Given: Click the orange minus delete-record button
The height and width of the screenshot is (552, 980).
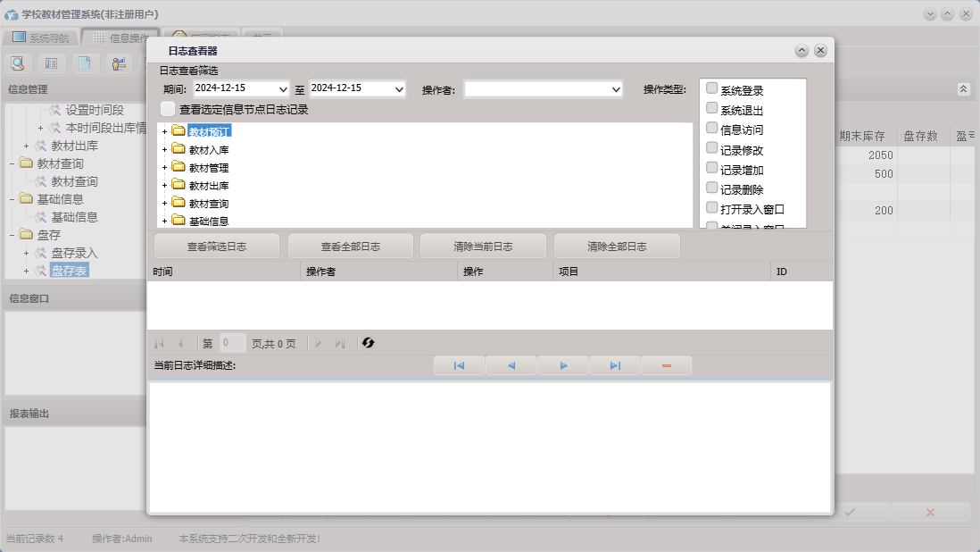Looking at the screenshot, I should pyautogui.click(x=666, y=365).
